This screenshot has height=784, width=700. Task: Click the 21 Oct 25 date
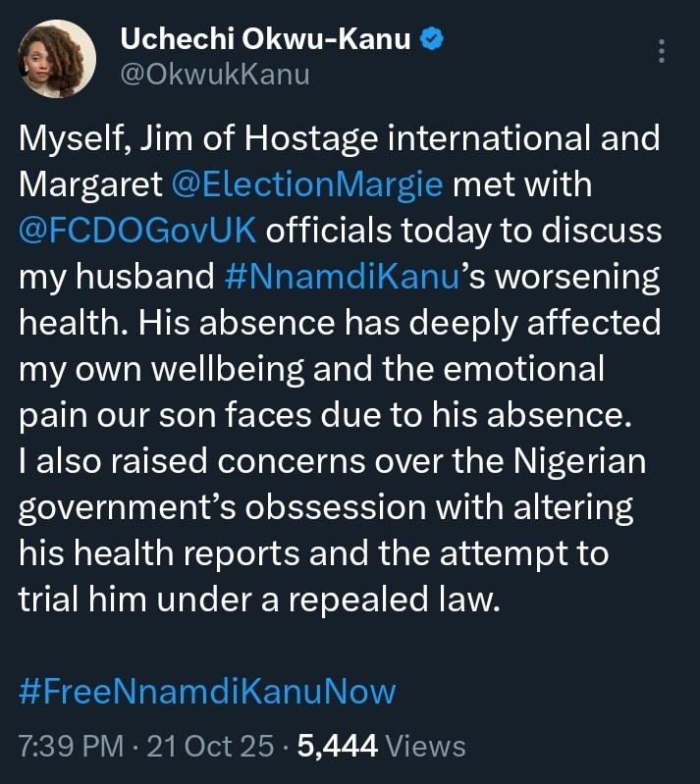[x=210, y=747]
